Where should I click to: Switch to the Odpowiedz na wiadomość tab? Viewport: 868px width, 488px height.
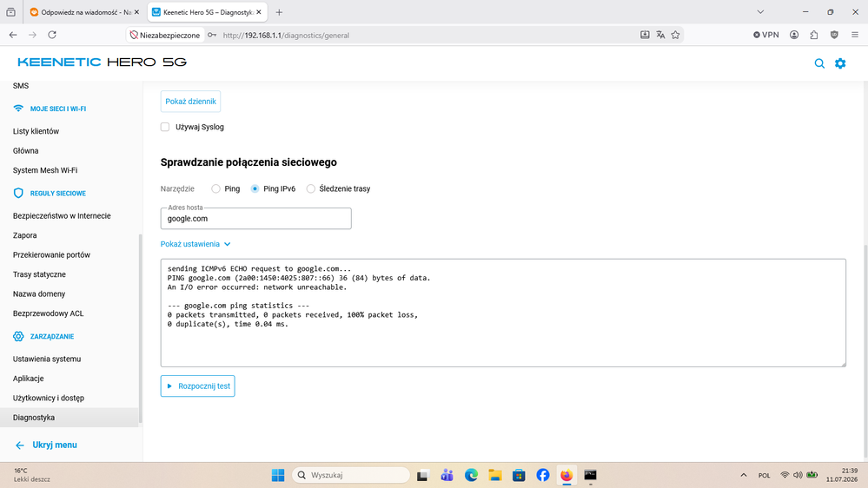[x=85, y=12]
